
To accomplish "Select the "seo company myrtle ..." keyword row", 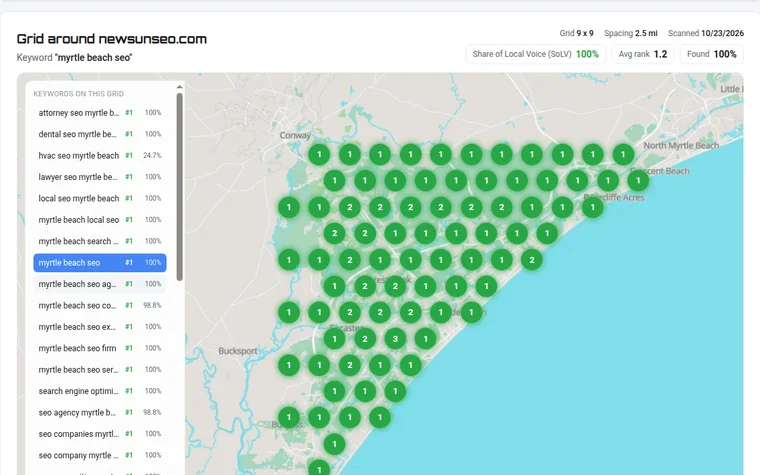I will pyautogui.click(x=100, y=455).
